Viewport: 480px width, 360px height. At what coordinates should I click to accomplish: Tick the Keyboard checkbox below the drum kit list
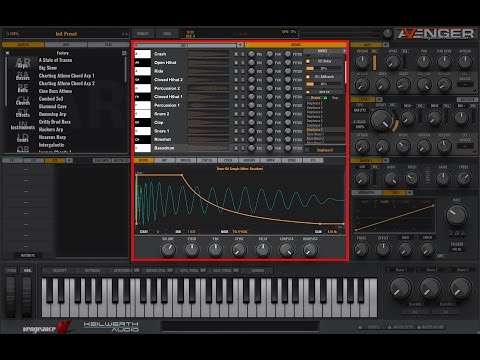307,150
